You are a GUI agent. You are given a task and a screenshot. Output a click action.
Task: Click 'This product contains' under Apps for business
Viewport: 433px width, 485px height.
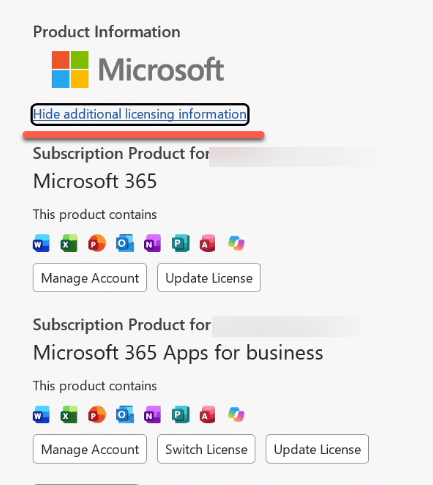(x=95, y=386)
